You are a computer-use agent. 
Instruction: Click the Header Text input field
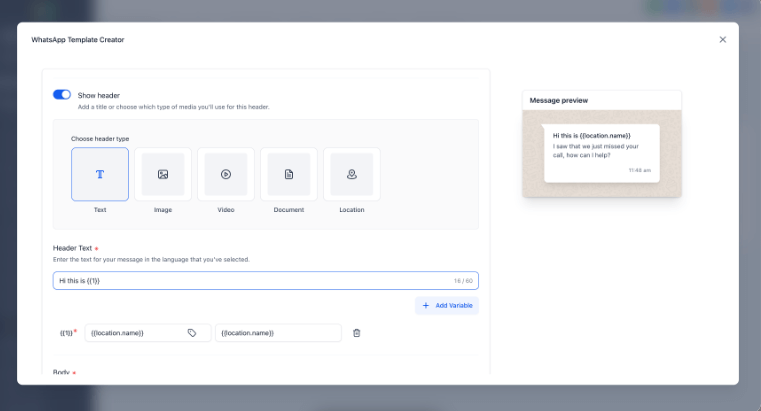[265, 280]
